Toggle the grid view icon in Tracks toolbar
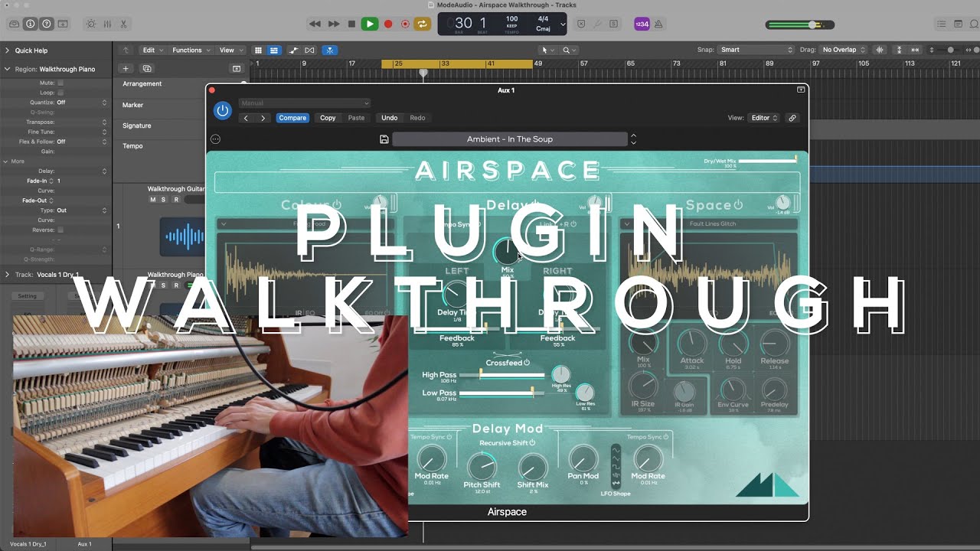Screen dimensions: 980x551 [x=259, y=50]
